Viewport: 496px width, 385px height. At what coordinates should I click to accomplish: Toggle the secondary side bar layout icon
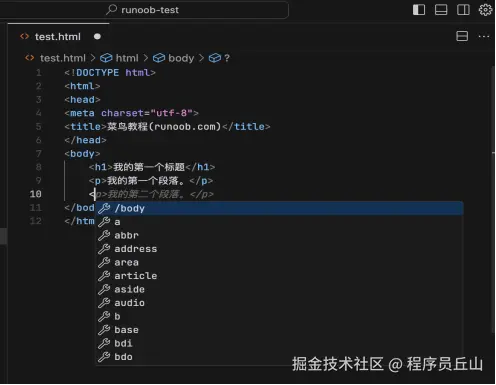click(x=463, y=10)
